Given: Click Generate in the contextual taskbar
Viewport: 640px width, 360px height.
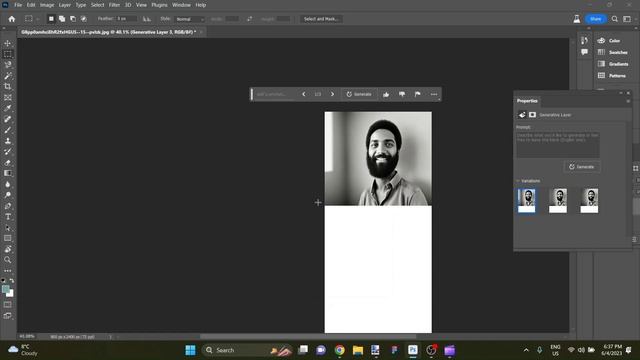Looking at the screenshot, I should tap(359, 94).
